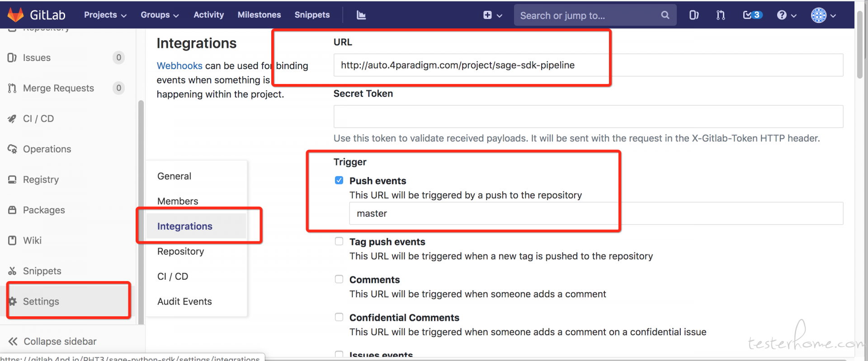Follow the Webhooks link
Viewport: 868px width, 361px height.
(179, 66)
